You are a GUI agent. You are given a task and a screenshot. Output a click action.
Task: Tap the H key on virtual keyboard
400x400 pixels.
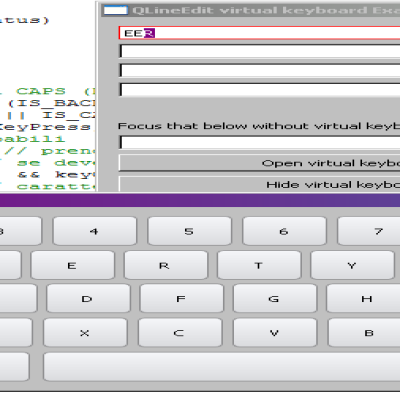click(363, 298)
